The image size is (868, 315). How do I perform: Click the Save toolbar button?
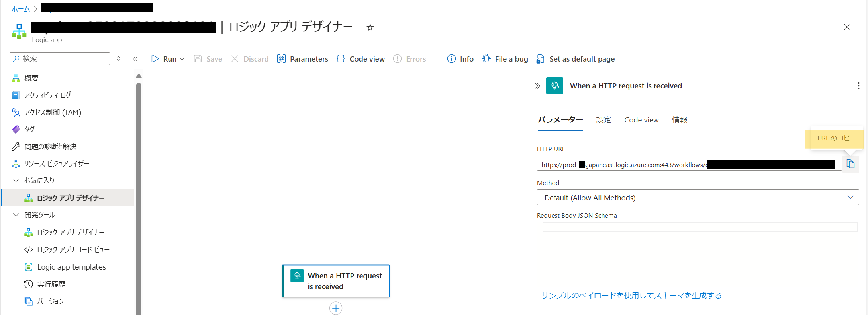click(208, 59)
